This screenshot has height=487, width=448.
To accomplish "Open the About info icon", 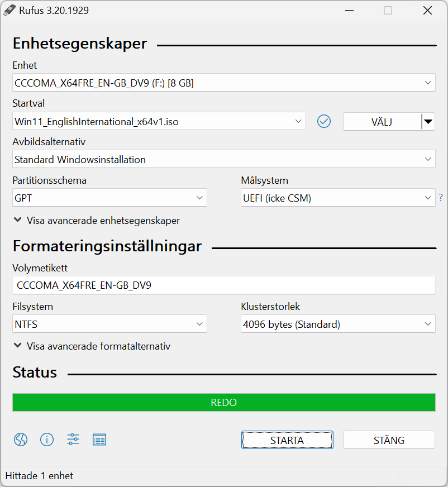I will pos(47,440).
